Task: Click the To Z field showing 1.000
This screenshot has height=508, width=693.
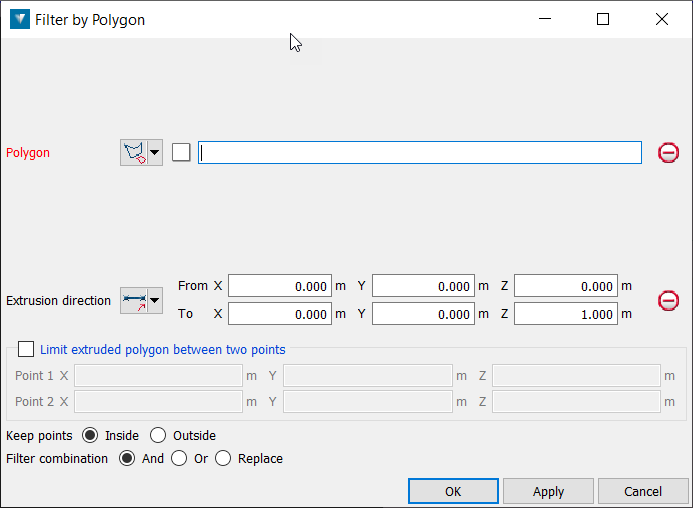Action: point(566,314)
